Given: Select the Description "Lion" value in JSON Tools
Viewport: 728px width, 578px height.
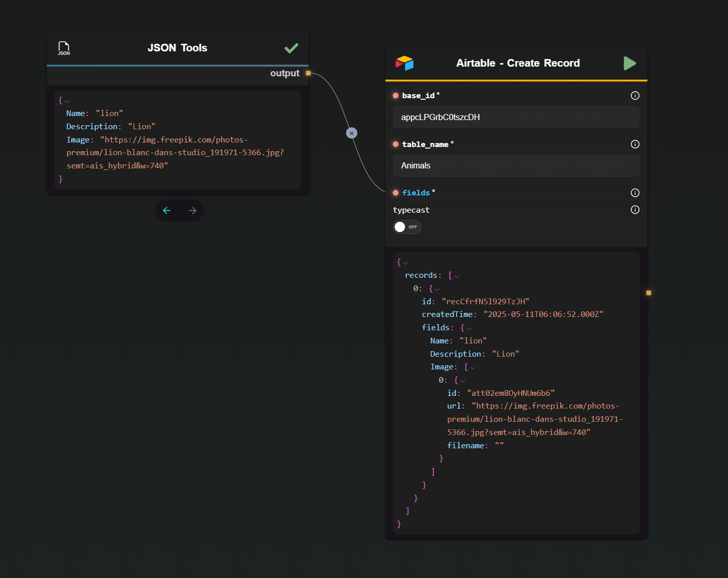Looking at the screenshot, I should (142, 127).
